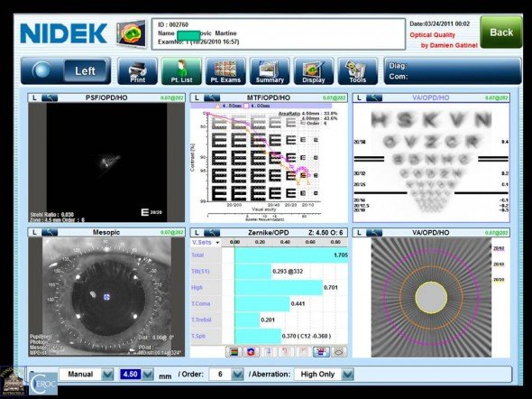Click magnifier icon in upper VA/OPD/HO letter chart panel
The height and width of the screenshot is (399, 532).
pos(374,98)
